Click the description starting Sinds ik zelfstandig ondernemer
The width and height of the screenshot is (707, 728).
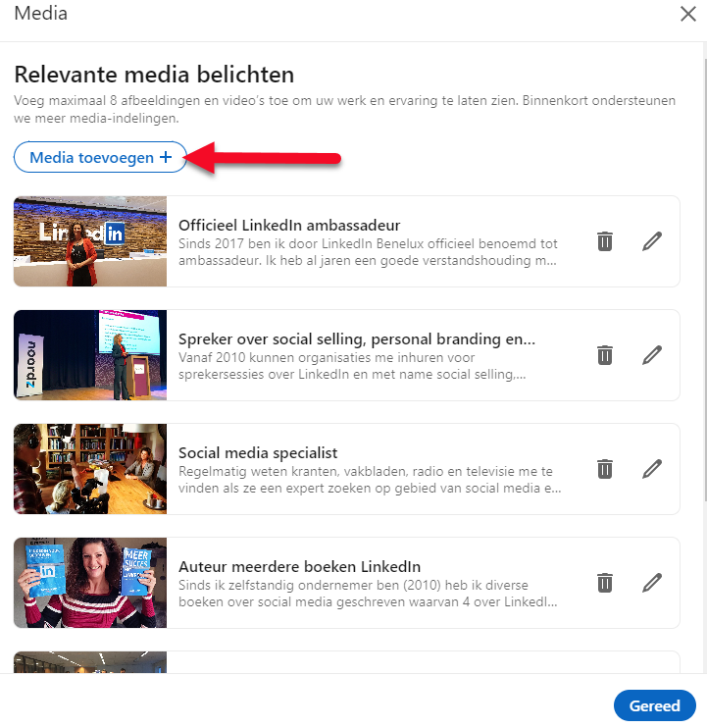(368, 594)
